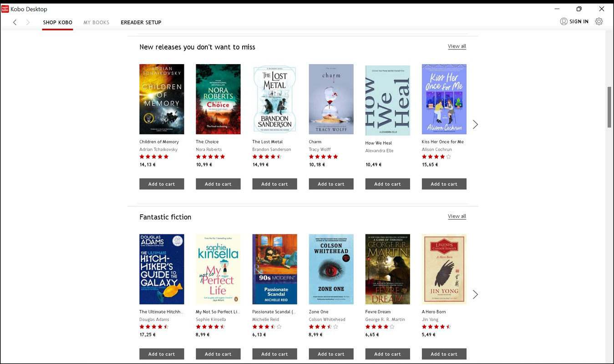The image size is (614, 364).
Task: Click the star rating of The Lost Metal
Action: pyautogui.click(x=267, y=157)
